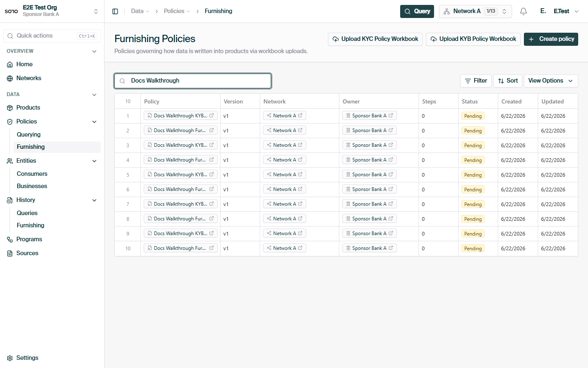Open Network A link icon in row 3
The image size is (588, 368).
[300, 145]
